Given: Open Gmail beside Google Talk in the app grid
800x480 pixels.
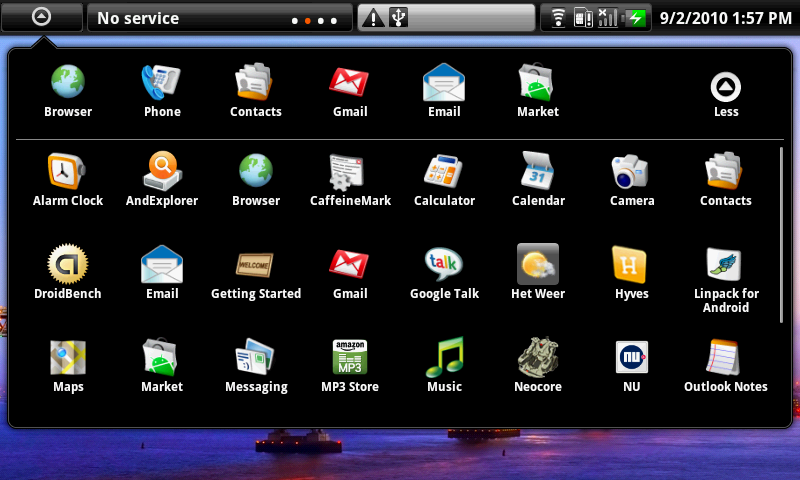Looking at the screenshot, I should pos(350,272).
